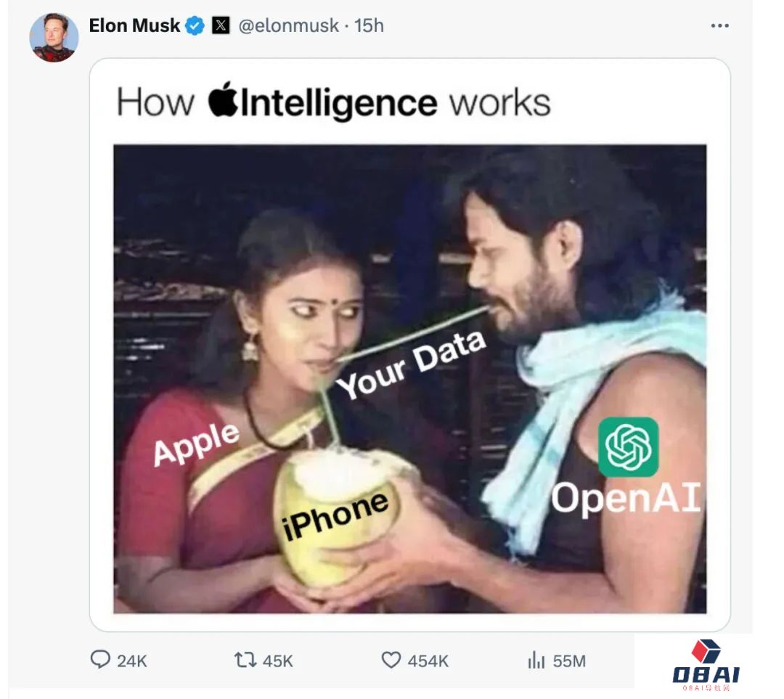This screenshot has height=699, width=784.
Task: Click the 15h timestamp
Action: tap(369, 25)
